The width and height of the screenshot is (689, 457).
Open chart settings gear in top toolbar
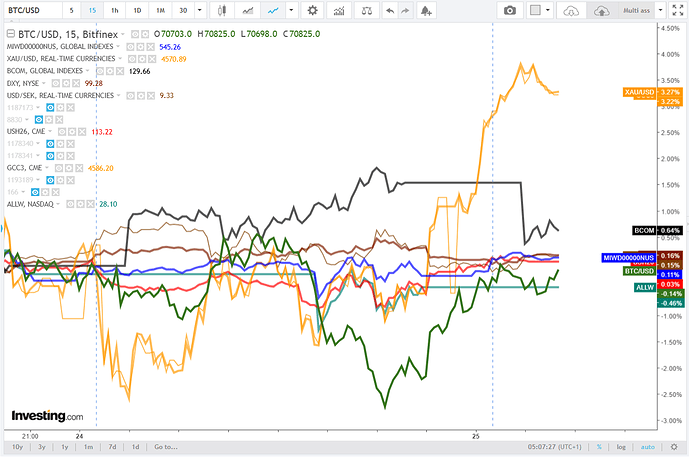(x=312, y=10)
